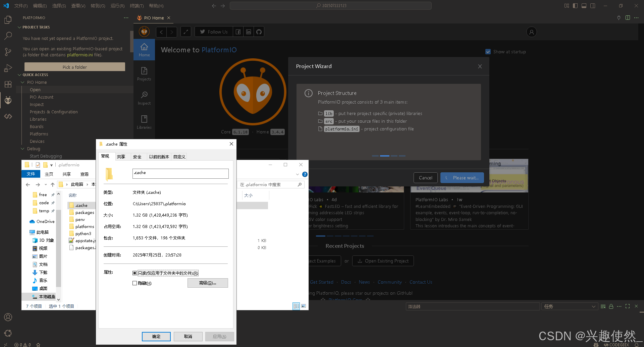This screenshot has height=347, width=644.
Task: Cancel the Project Wizard
Action: tap(426, 178)
